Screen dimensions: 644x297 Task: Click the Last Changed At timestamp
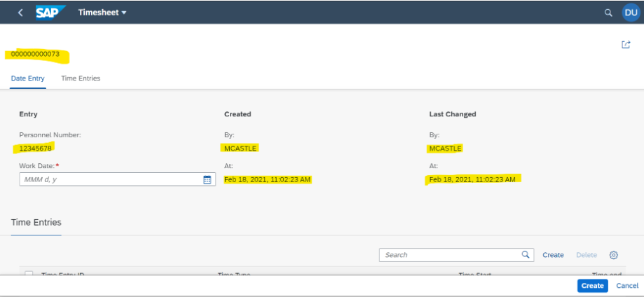point(472,179)
